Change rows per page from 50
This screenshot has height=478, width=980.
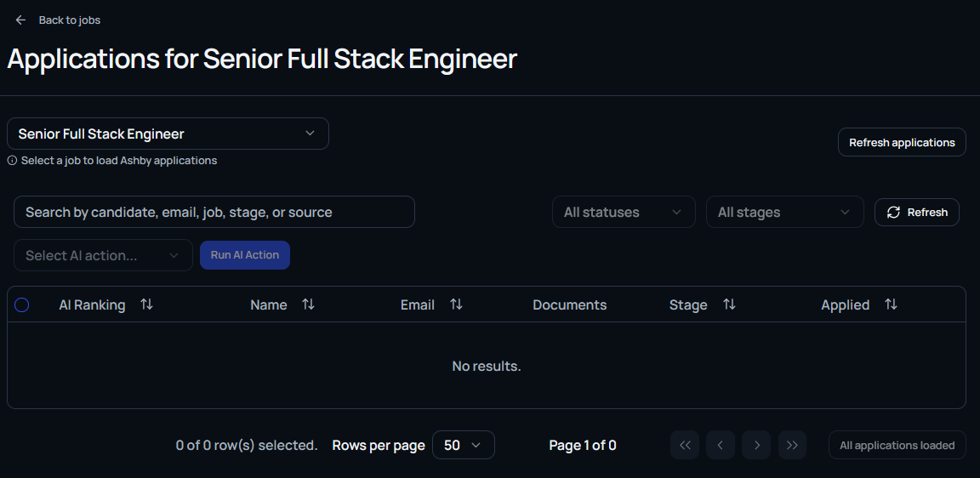tap(463, 445)
